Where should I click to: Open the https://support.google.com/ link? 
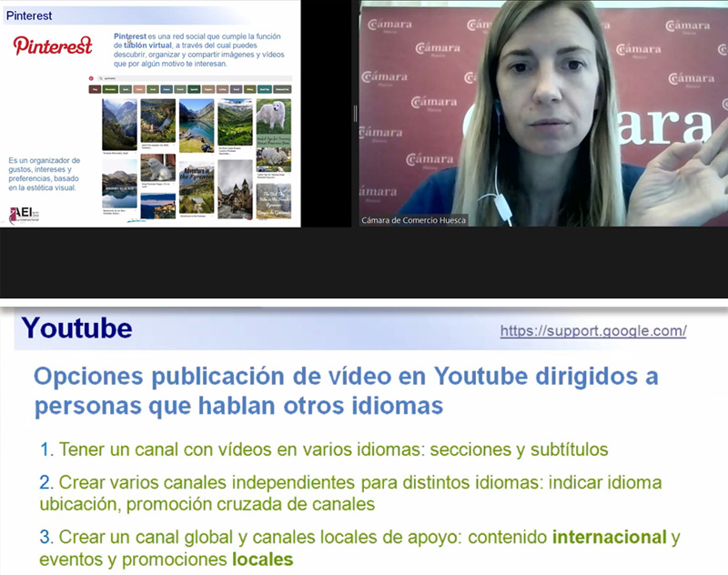click(x=593, y=331)
